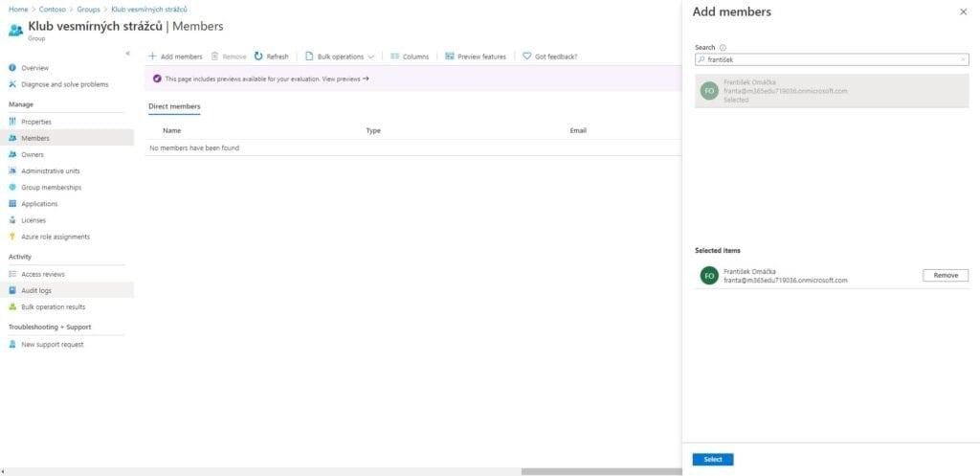This screenshot has height=476, width=980.
Task: Click the Refresh icon in toolbar
Action: coord(258,57)
